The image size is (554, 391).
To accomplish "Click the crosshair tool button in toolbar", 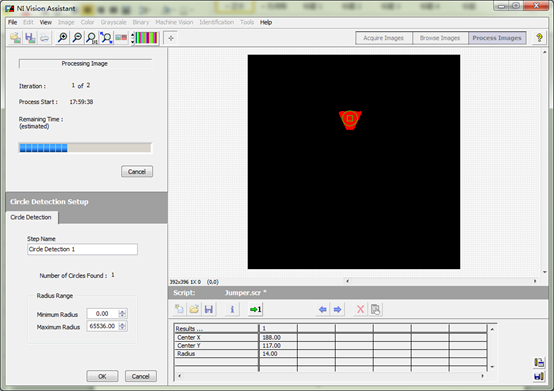I will point(171,38).
